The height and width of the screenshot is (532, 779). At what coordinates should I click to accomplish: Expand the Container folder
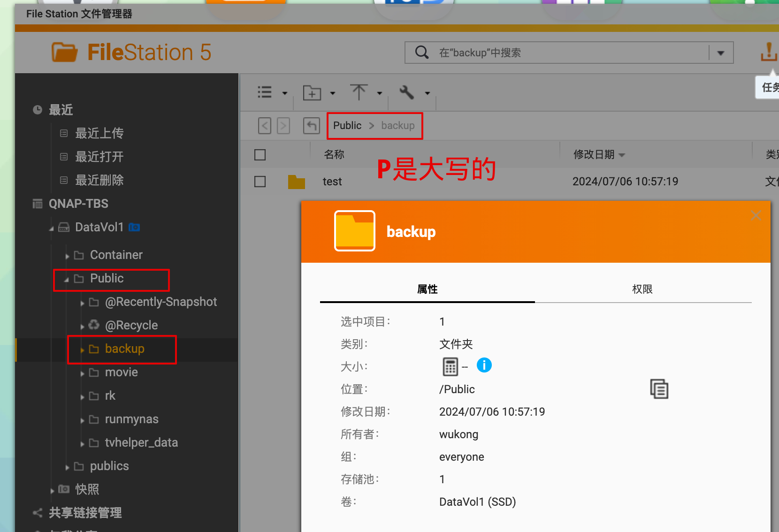tap(67, 256)
